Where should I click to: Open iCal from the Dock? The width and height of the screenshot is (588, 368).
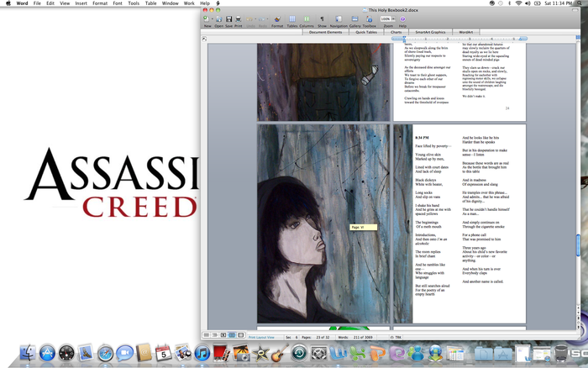coord(164,353)
